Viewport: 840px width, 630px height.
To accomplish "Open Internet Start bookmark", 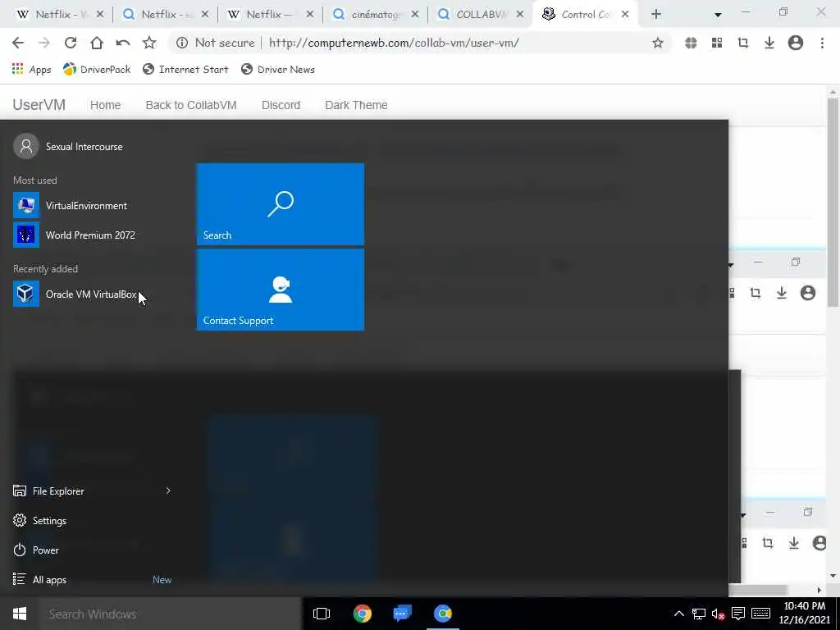I will (x=186, y=69).
